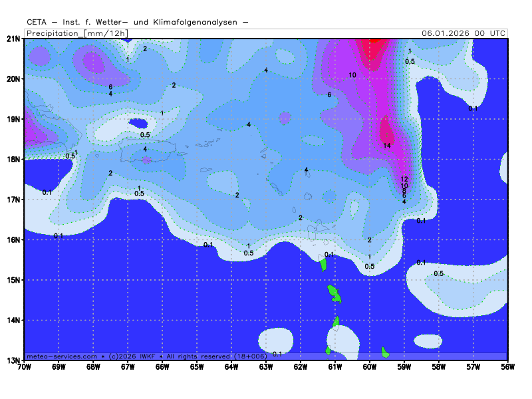The height and width of the screenshot is (399, 532).
Task: Click the largest green island near 14.5N
Action: [334, 293]
